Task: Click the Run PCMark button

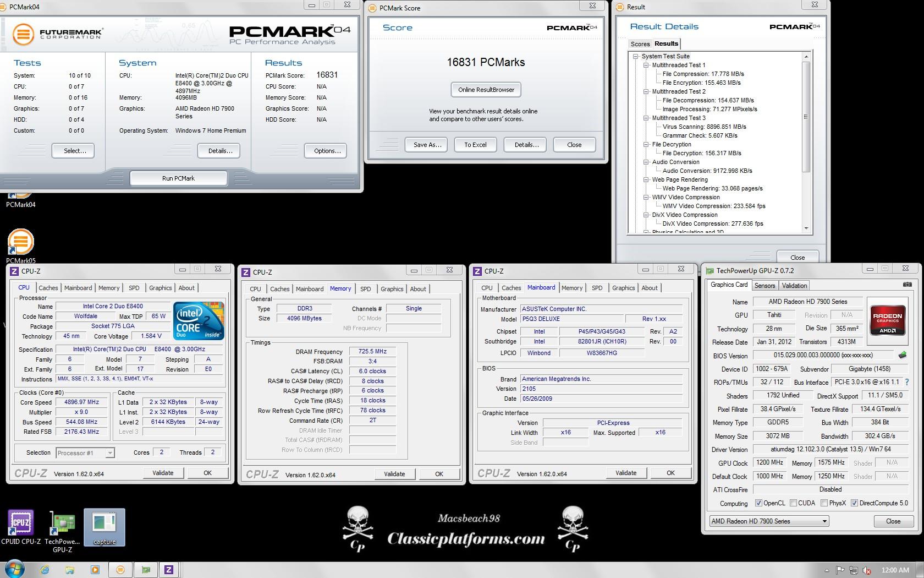Action: click(178, 178)
